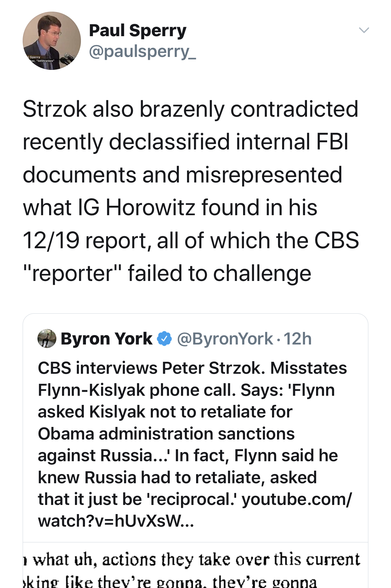Tap "recently declassified internal FBI" line
391x588 pixels.
point(185,142)
